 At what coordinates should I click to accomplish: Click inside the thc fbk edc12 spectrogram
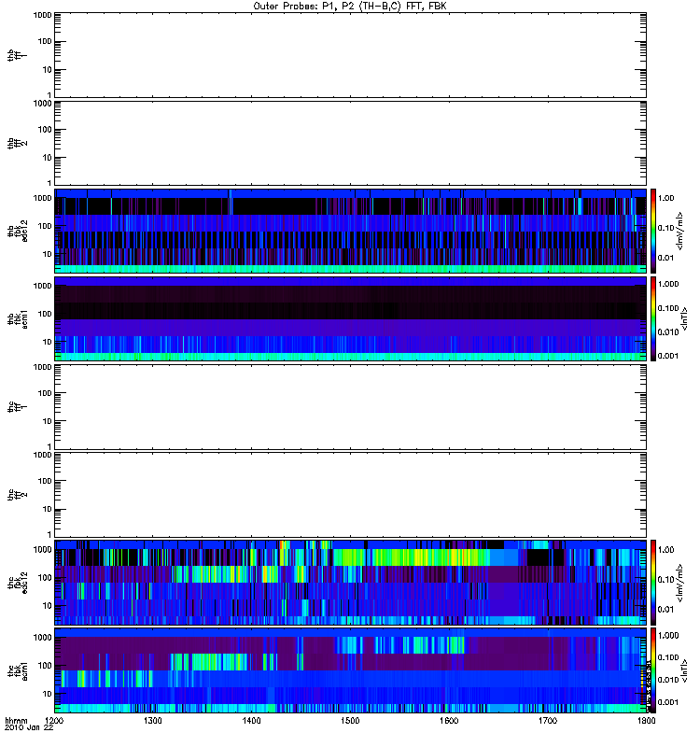point(350,582)
